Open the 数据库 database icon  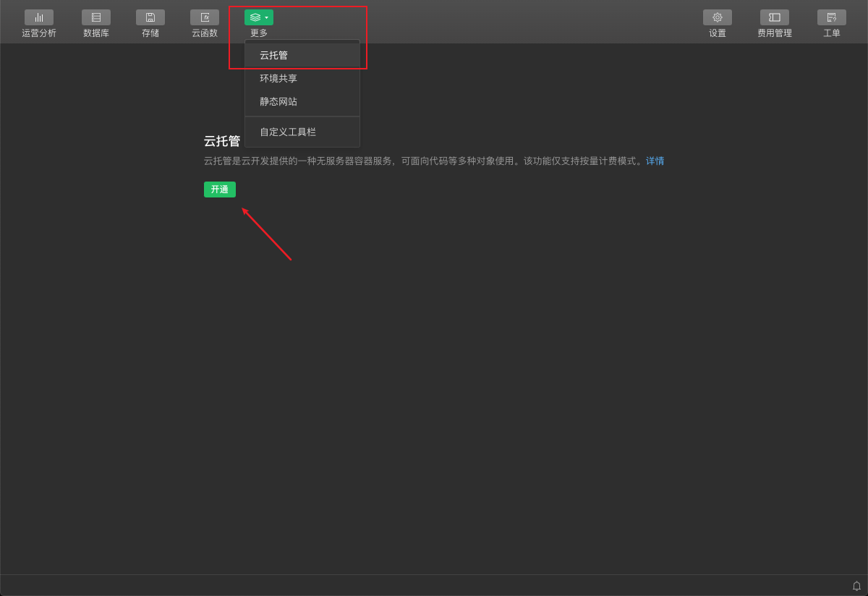click(96, 17)
